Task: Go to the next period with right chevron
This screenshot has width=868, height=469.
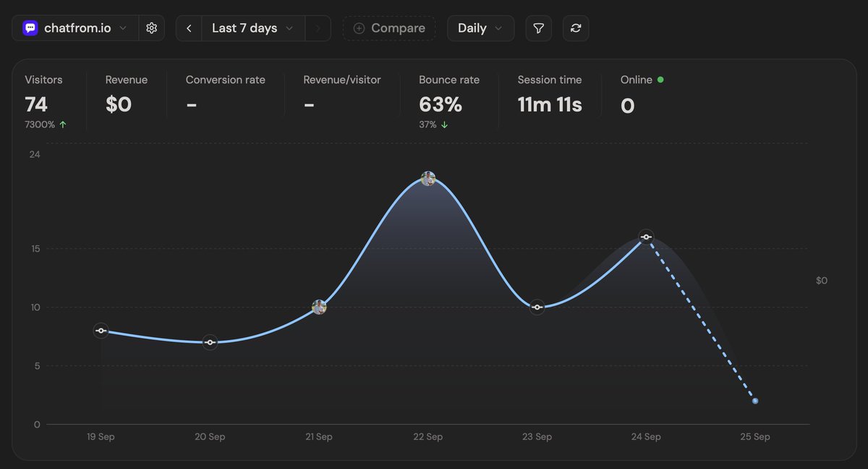Action: click(318, 28)
